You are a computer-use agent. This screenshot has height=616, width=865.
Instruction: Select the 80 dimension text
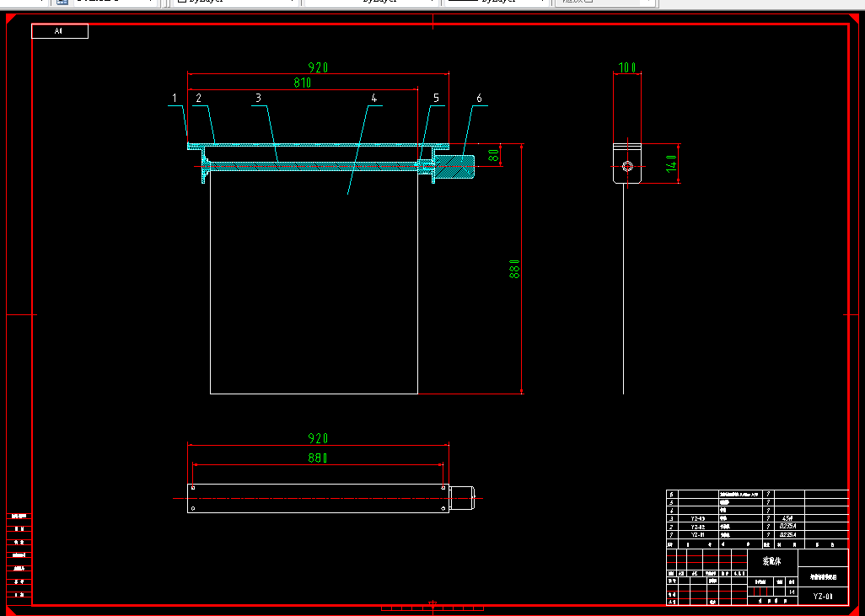coord(494,155)
